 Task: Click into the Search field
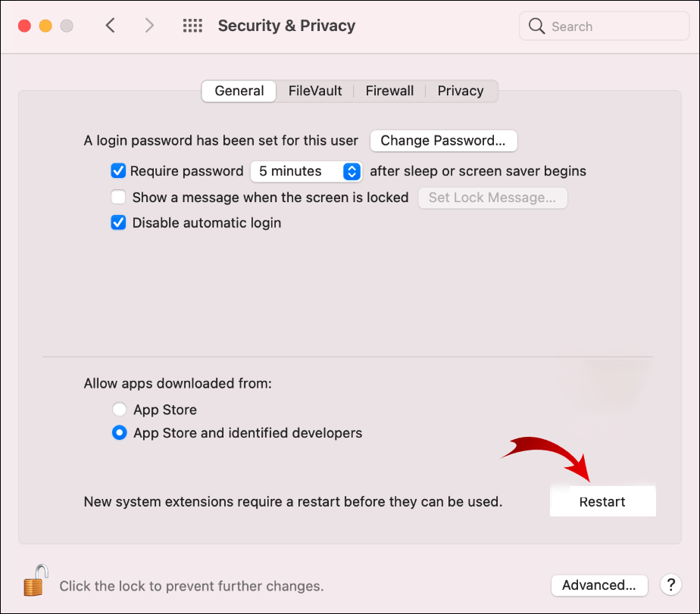[614, 26]
